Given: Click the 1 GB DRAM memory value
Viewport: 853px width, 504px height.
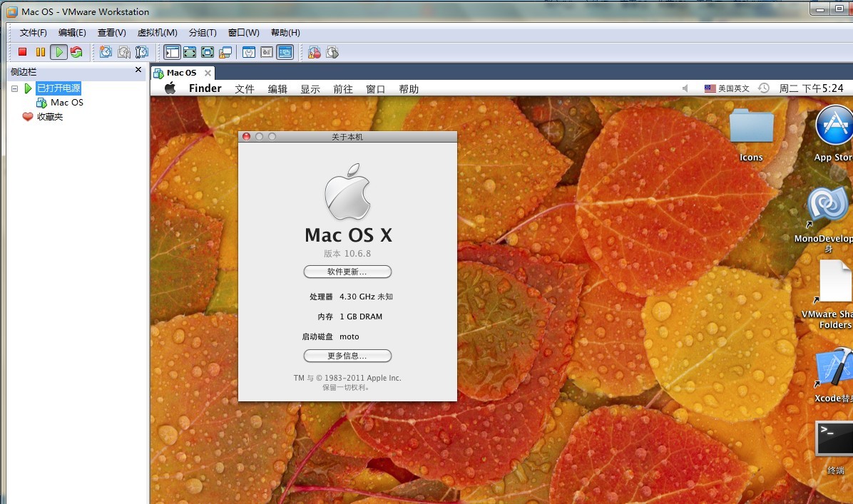Looking at the screenshot, I should [x=361, y=317].
